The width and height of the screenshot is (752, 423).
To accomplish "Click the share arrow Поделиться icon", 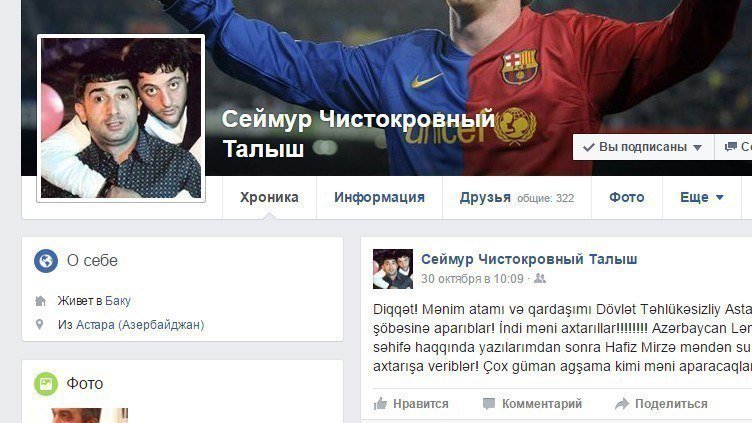I will click(622, 404).
